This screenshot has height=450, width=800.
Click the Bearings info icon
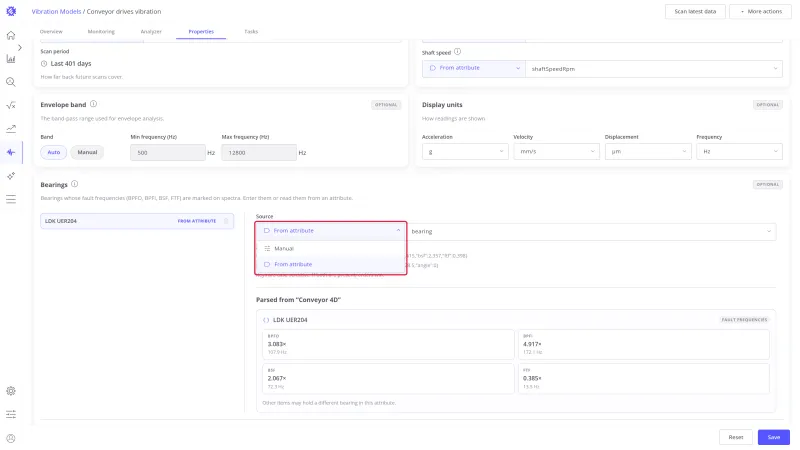(x=74, y=184)
